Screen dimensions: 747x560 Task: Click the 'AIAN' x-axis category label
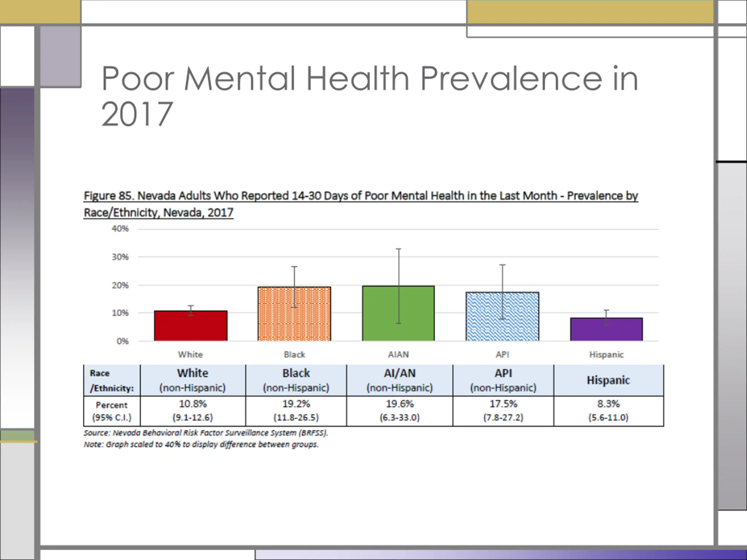pos(399,354)
